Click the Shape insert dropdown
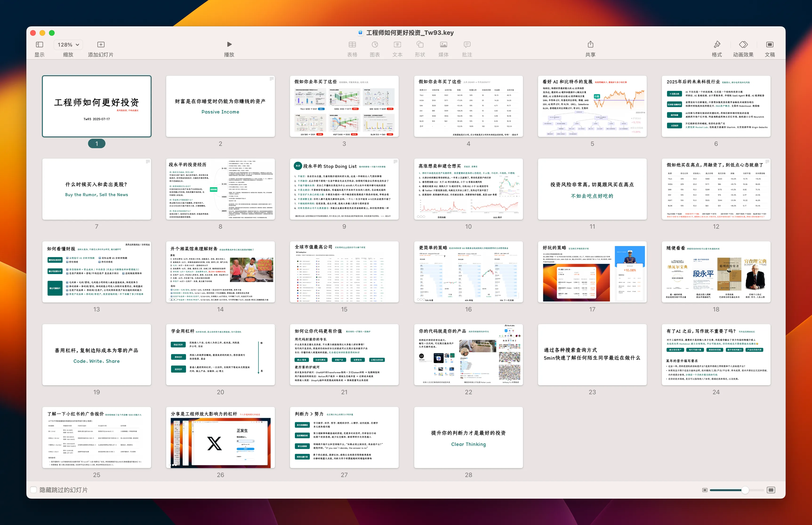The image size is (812, 525). click(420, 44)
